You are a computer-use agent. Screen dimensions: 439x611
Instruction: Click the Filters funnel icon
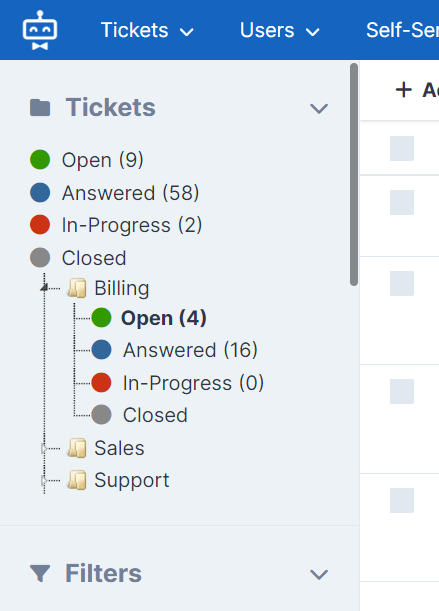tap(40, 573)
